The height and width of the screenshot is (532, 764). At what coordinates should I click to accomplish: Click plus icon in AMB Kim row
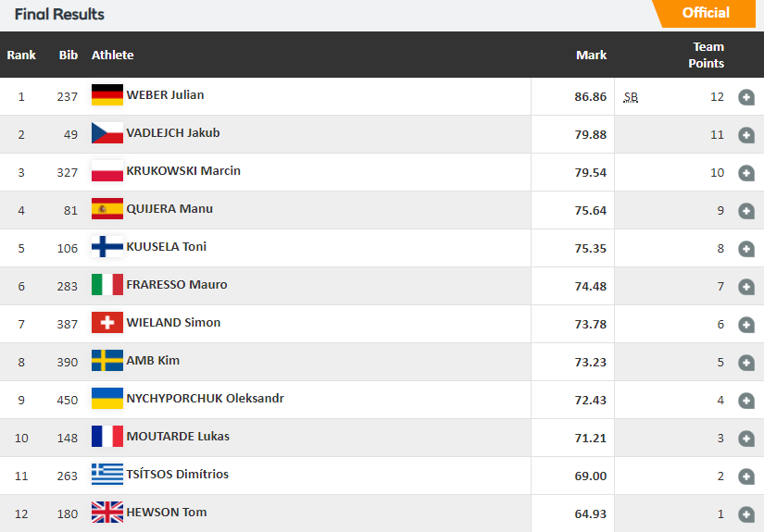746,363
